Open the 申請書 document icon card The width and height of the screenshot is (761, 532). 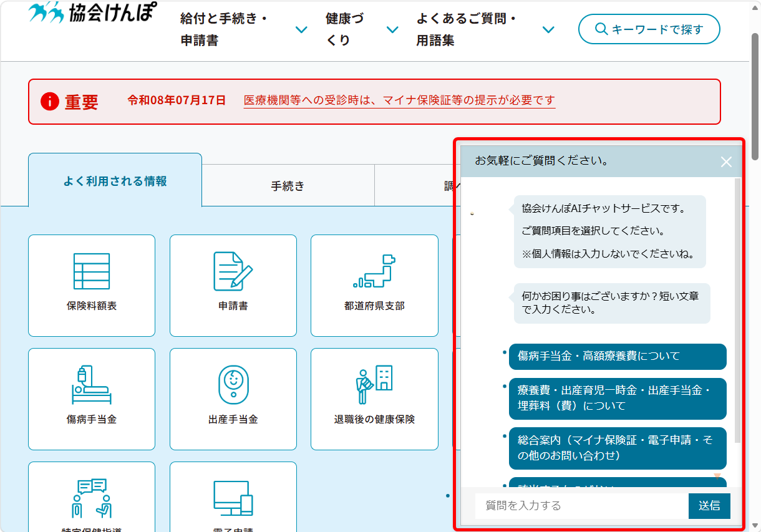[233, 286]
